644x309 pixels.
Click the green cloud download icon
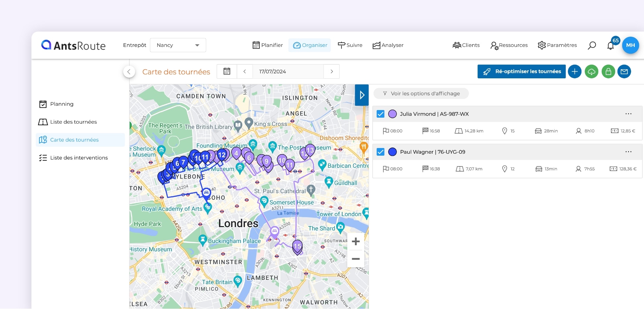(x=591, y=72)
